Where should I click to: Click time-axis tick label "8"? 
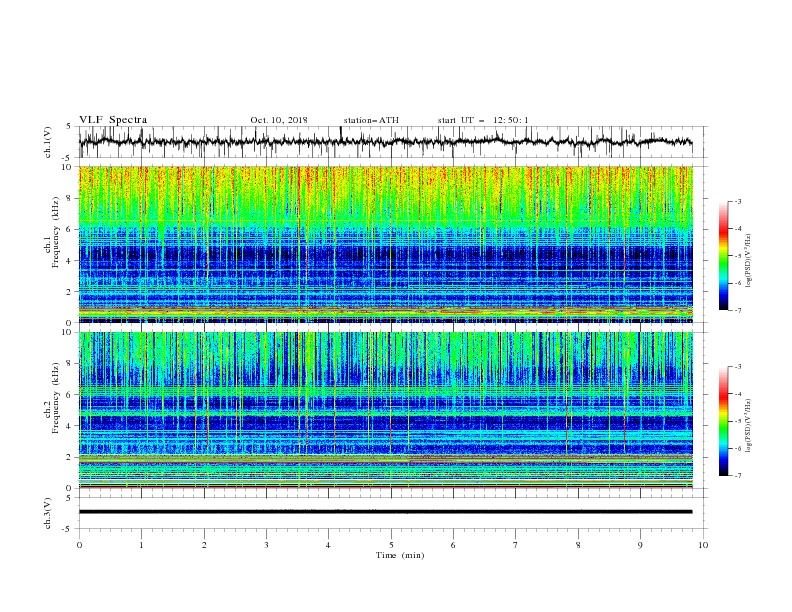[578, 545]
